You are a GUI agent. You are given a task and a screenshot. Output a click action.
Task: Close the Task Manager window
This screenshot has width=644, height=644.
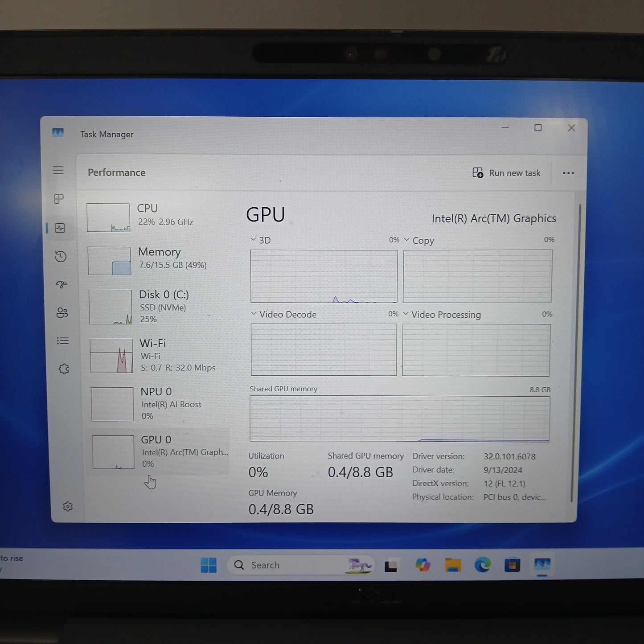(x=571, y=128)
